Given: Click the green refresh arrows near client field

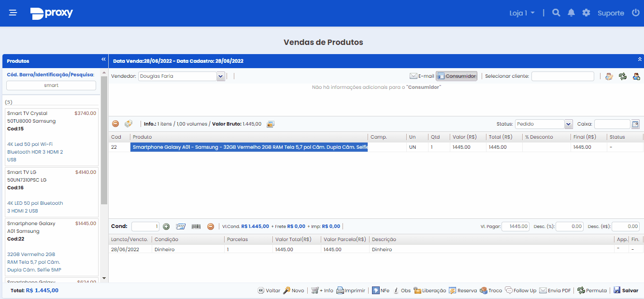Looking at the screenshot, I should pos(623,76).
